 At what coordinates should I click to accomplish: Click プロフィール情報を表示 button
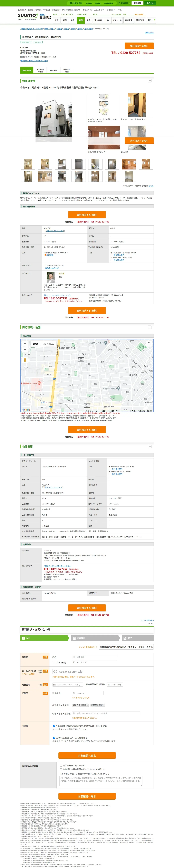(126, 647)
